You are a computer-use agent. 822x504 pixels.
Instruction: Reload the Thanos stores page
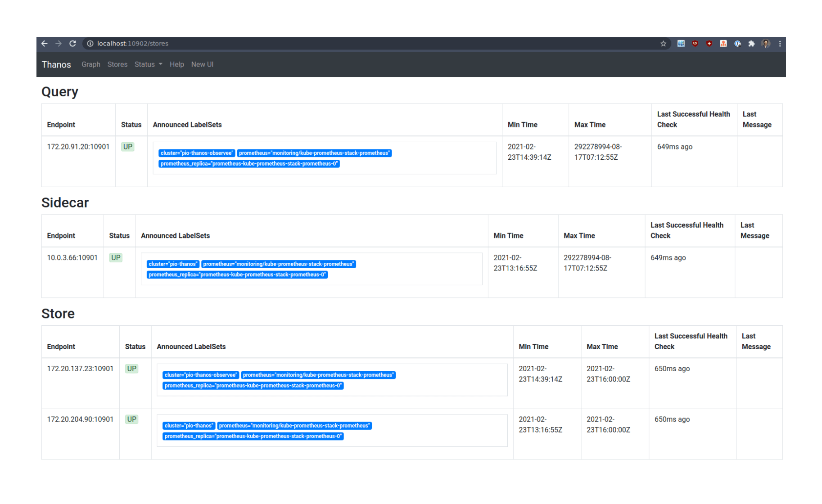(72, 44)
